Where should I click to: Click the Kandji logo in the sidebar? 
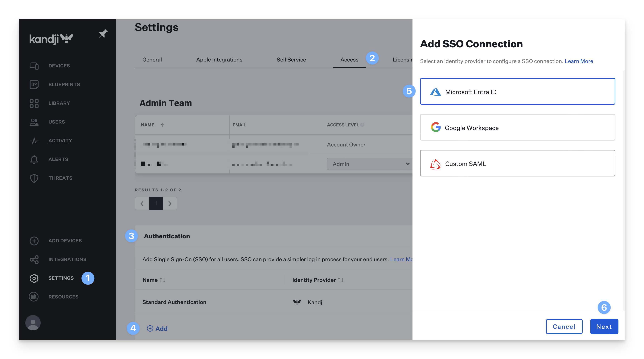51,39
